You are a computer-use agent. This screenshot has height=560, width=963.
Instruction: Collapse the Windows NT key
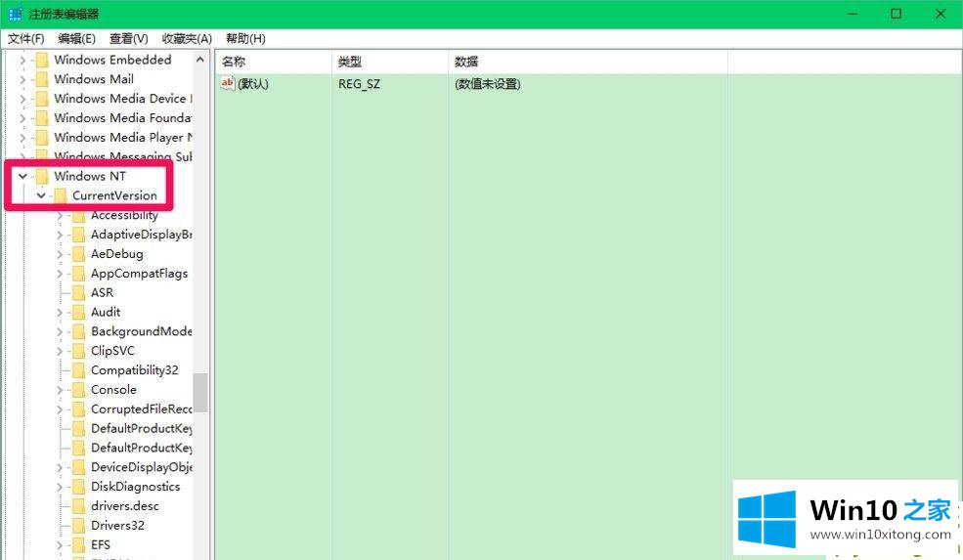[x=22, y=176]
